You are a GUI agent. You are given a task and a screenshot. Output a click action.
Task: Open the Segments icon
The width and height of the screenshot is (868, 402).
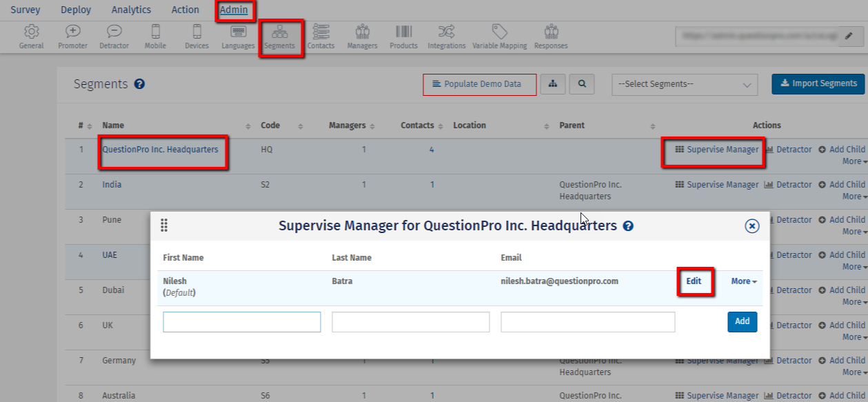coord(280,37)
